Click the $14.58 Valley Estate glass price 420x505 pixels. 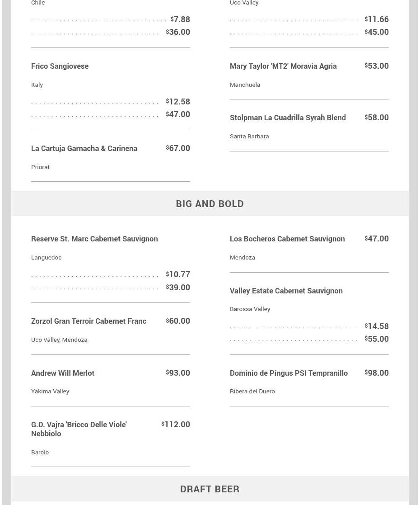(x=377, y=326)
